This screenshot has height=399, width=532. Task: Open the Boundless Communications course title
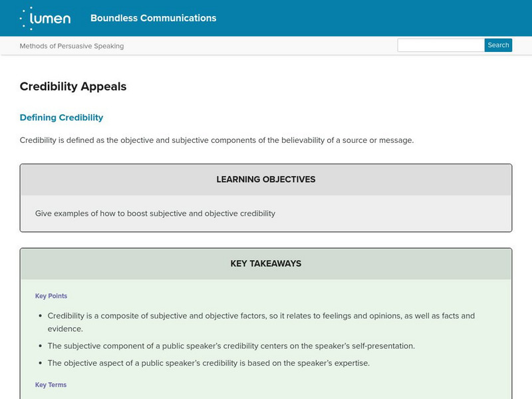(153, 18)
